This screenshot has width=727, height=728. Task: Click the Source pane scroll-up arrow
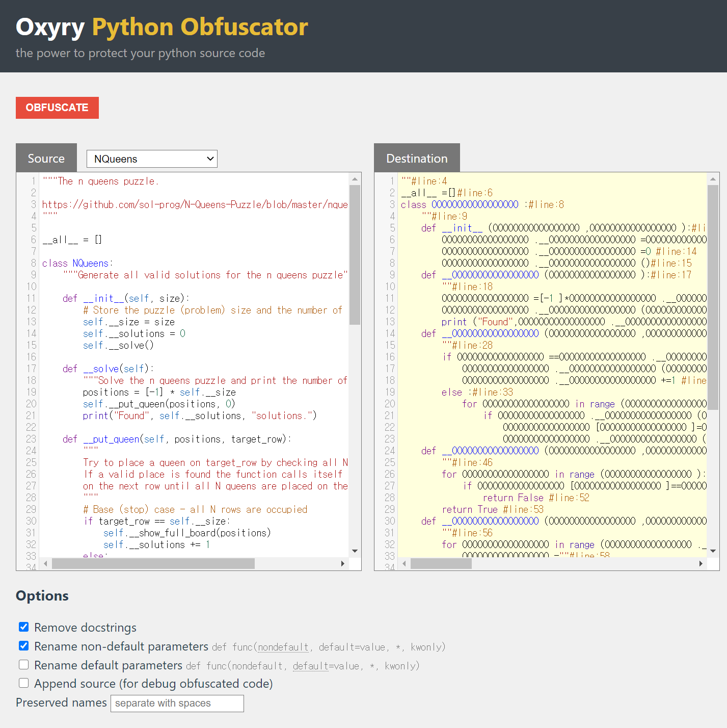pos(355,179)
